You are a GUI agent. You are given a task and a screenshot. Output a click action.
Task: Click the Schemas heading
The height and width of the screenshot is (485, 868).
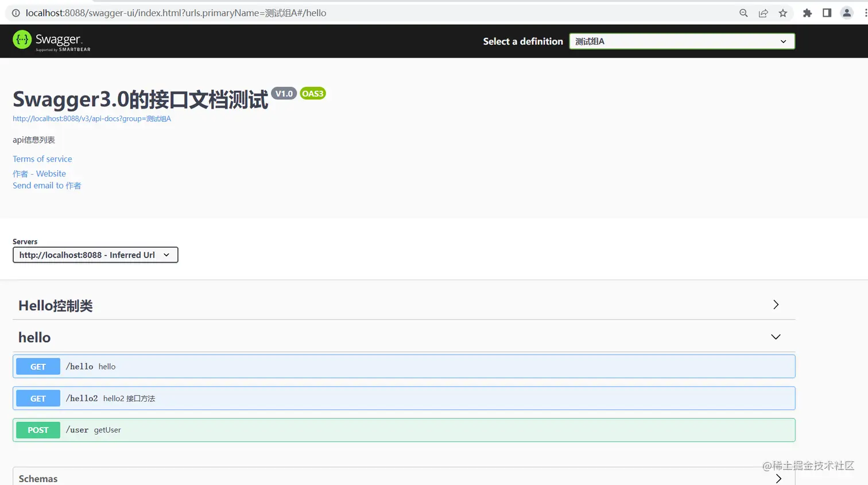point(38,479)
